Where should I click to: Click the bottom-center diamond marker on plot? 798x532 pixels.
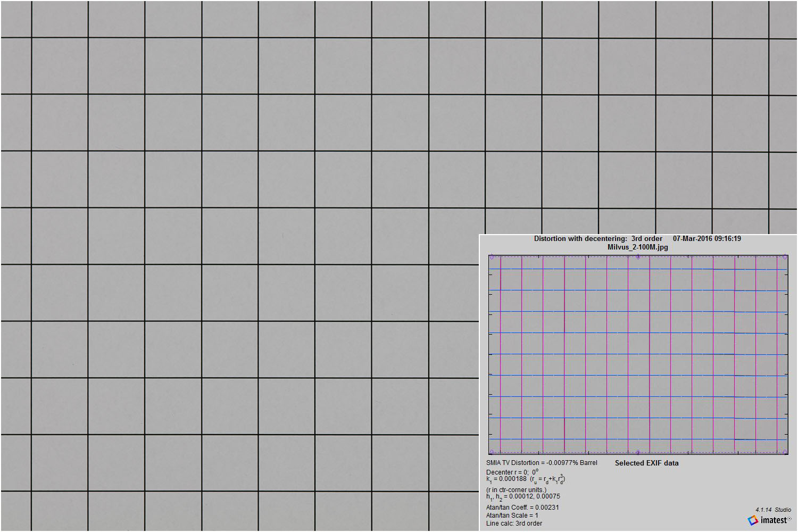coord(638,452)
